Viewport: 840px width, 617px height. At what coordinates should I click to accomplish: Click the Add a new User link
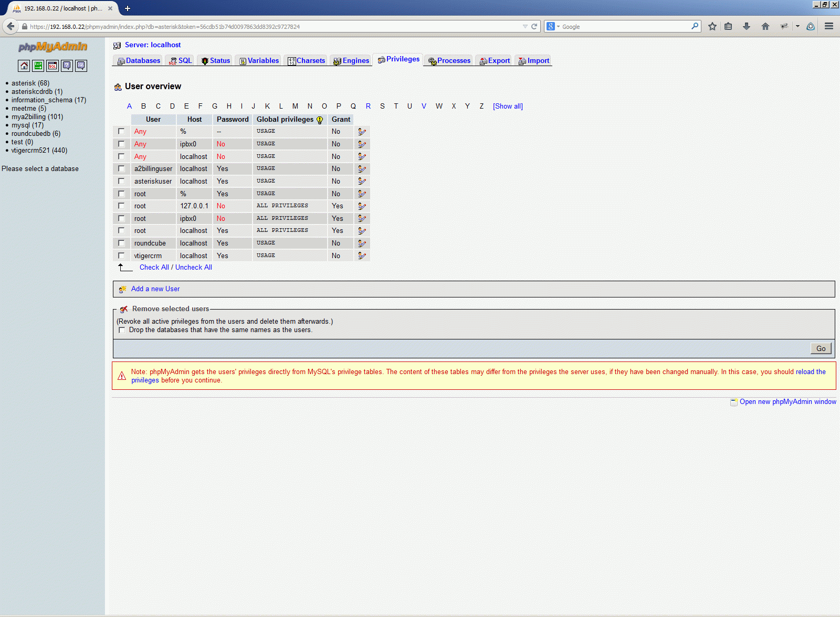pyautogui.click(x=155, y=289)
